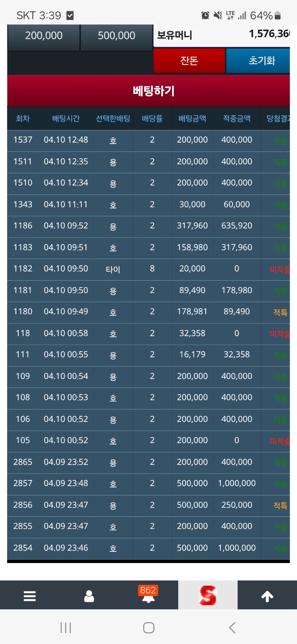The width and height of the screenshot is (297, 644).
Task: Tap the scroll-to-top arrow icon
Action: pos(267,596)
